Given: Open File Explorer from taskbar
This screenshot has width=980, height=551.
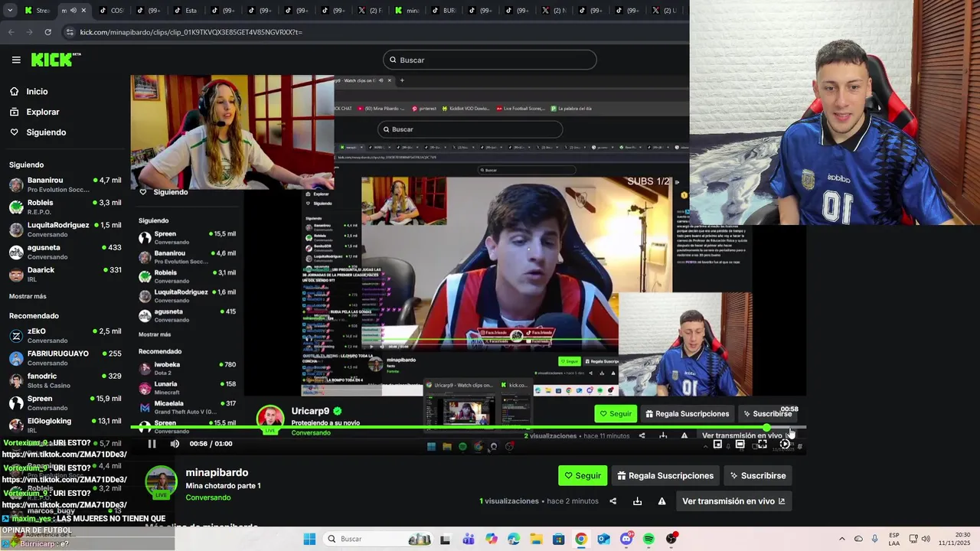Looking at the screenshot, I should pos(536,539).
